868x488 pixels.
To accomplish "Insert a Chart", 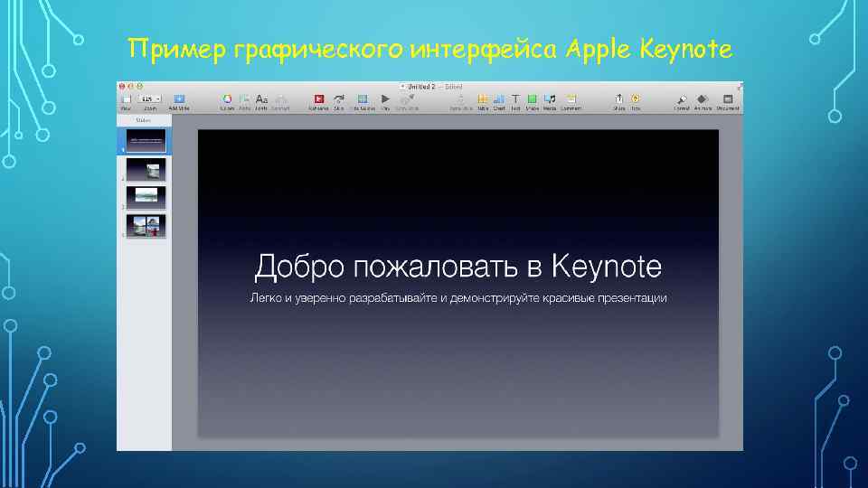I will pos(499,99).
